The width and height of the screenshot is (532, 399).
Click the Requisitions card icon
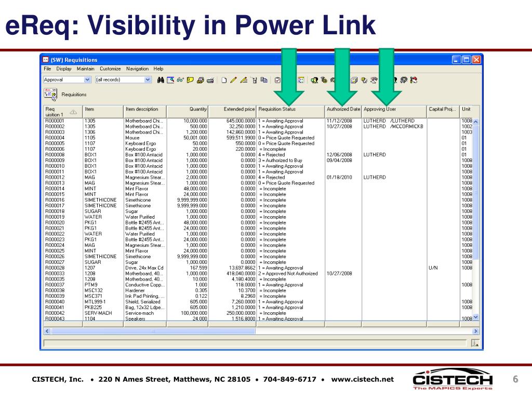(x=50, y=95)
